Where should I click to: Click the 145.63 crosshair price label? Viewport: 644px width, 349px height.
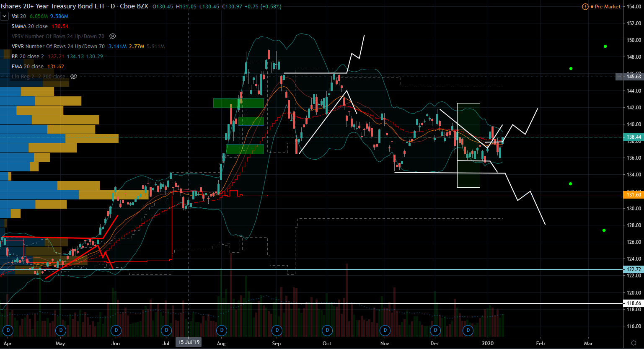click(x=634, y=77)
